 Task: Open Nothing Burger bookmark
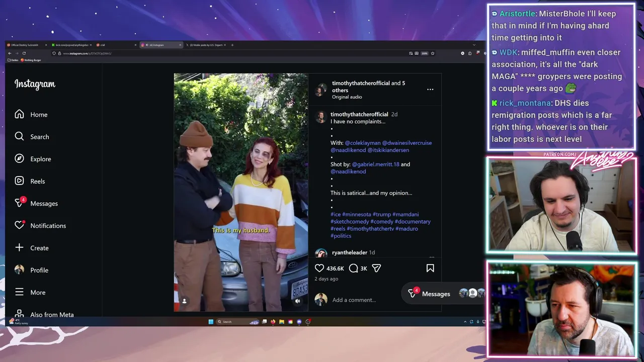31,60
